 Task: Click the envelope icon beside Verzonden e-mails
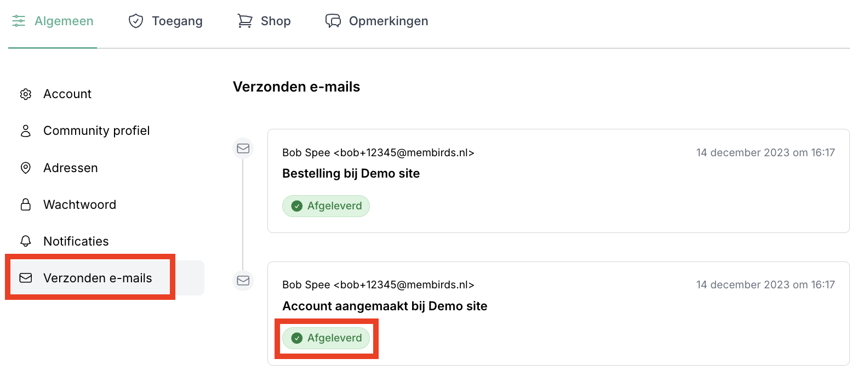26,278
